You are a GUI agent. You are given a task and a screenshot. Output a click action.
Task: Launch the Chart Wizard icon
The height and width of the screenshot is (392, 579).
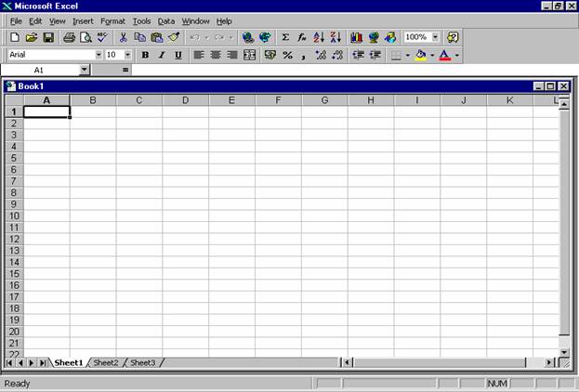click(x=356, y=37)
